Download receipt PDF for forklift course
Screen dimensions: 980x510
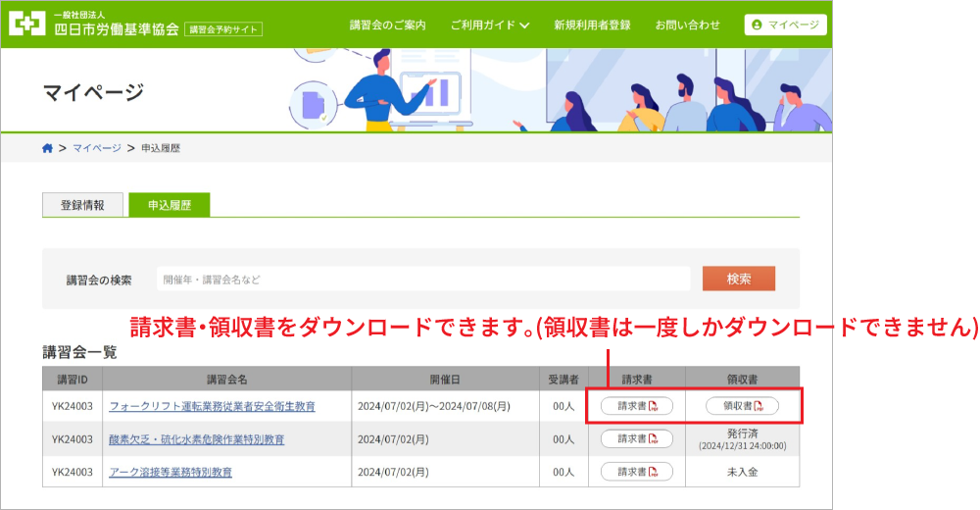click(742, 406)
